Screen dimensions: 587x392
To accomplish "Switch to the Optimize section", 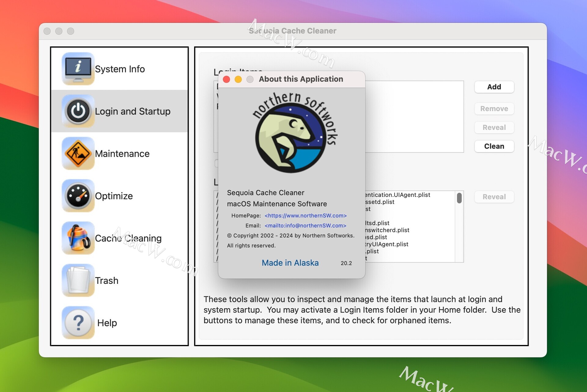I will pyautogui.click(x=114, y=196).
